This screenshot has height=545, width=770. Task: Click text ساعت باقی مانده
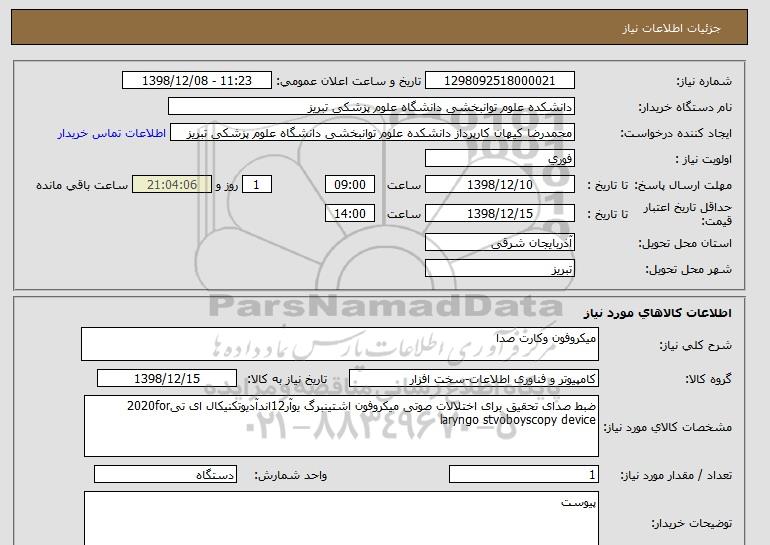point(82,186)
